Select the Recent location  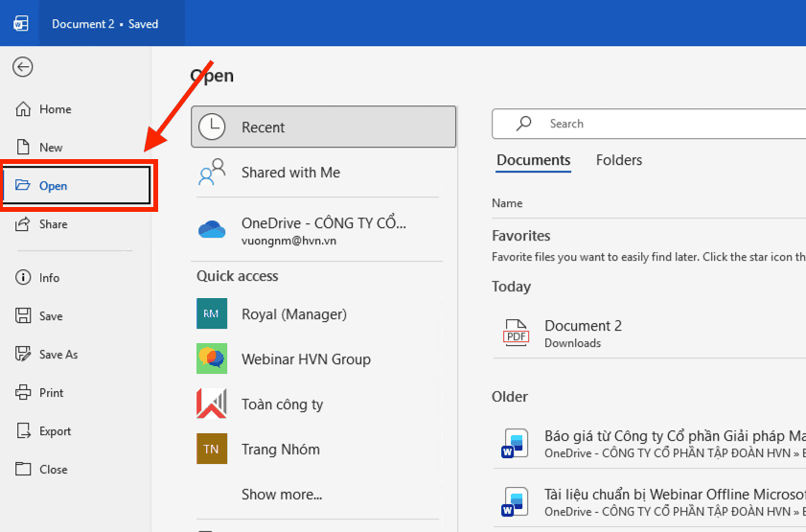click(x=323, y=127)
